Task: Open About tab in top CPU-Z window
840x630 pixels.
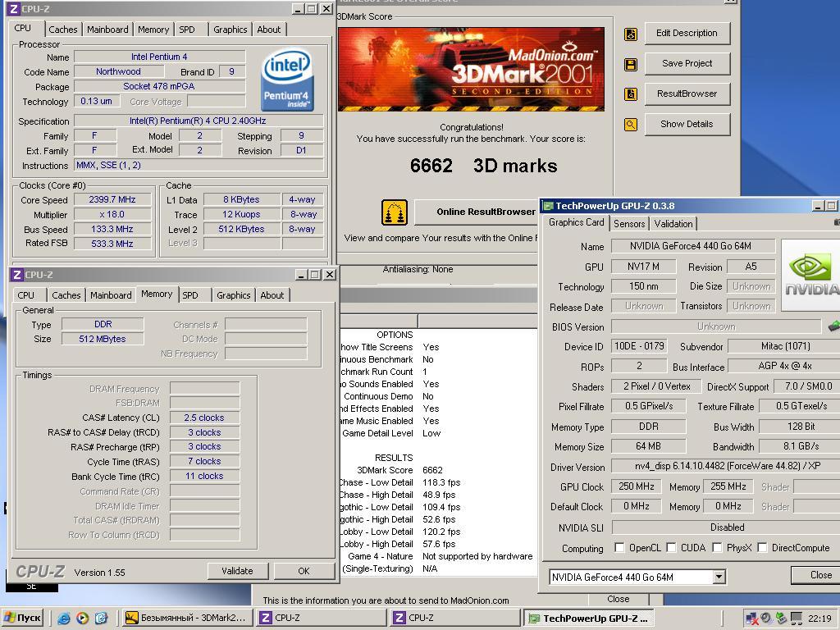Action: pos(269,30)
